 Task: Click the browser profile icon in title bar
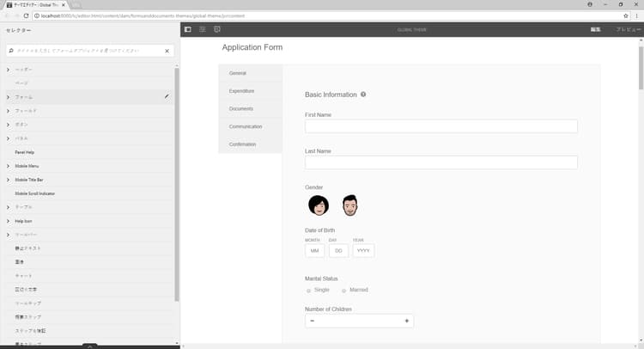(x=590, y=4)
